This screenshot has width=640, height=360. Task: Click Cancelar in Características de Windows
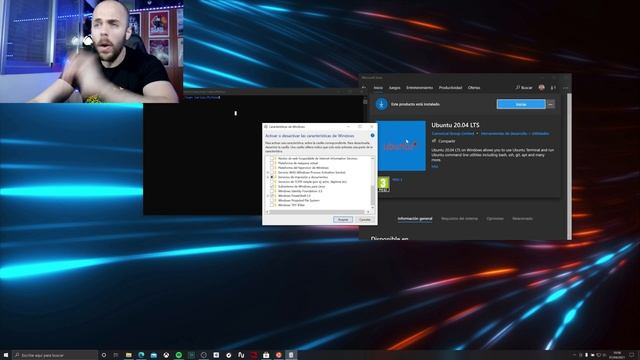[x=364, y=220]
